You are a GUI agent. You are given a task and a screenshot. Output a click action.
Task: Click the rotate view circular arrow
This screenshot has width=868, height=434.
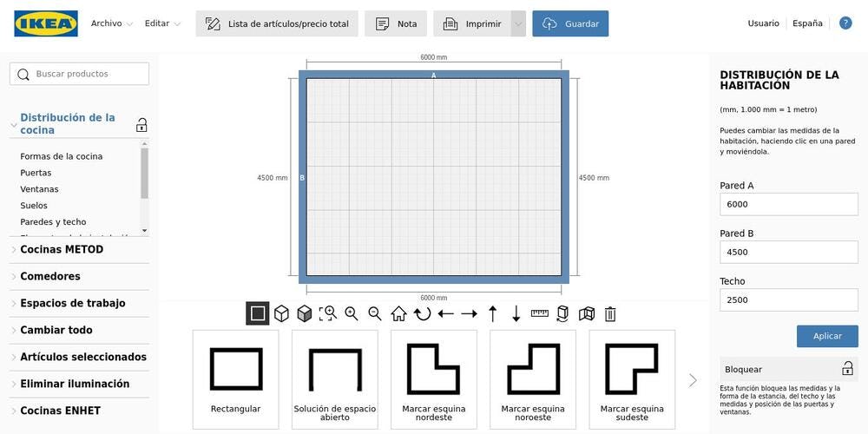point(422,313)
